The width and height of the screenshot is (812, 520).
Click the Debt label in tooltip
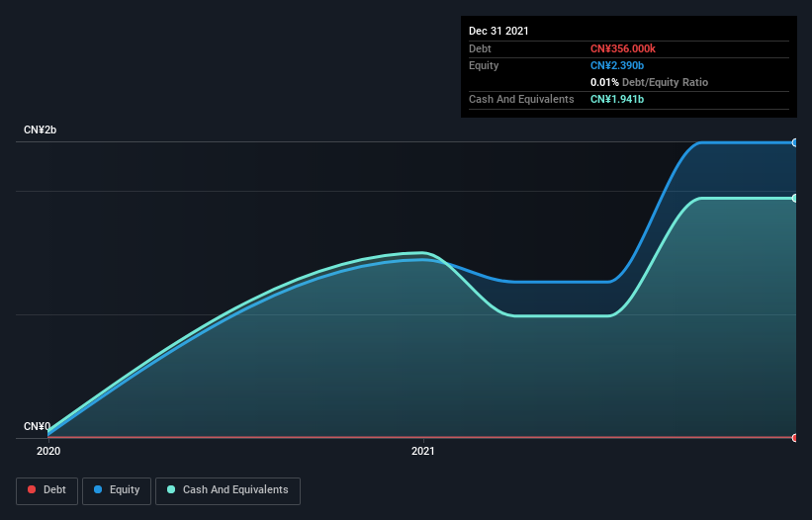click(480, 48)
